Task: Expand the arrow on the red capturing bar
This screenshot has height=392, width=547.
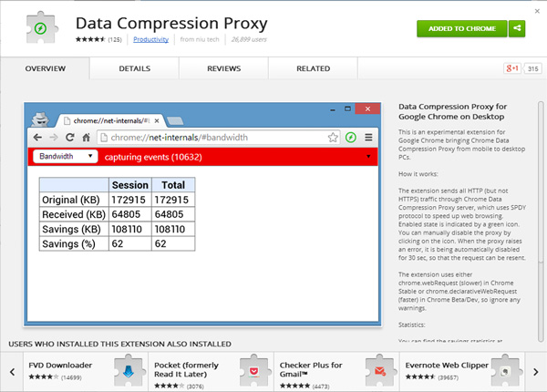Action: coord(368,157)
